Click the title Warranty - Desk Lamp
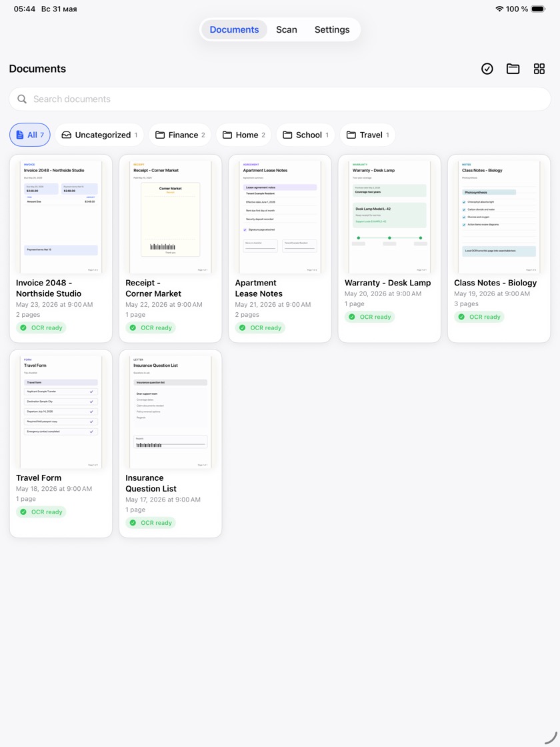Viewport: 560px width, 747px height. click(387, 283)
